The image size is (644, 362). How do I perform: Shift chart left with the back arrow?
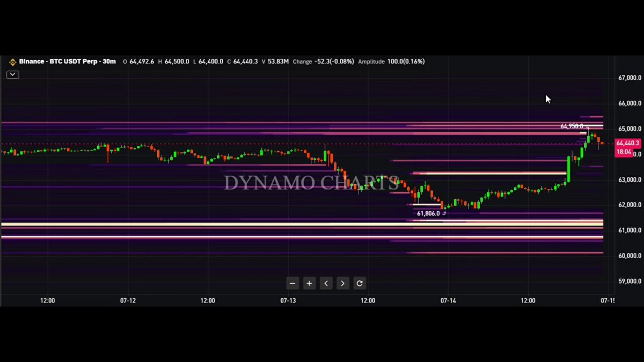(x=326, y=283)
